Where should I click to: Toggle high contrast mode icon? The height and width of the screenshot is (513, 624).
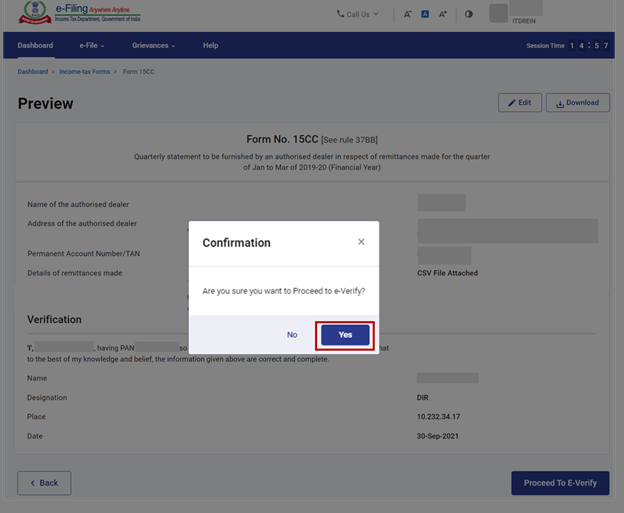pos(469,15)
